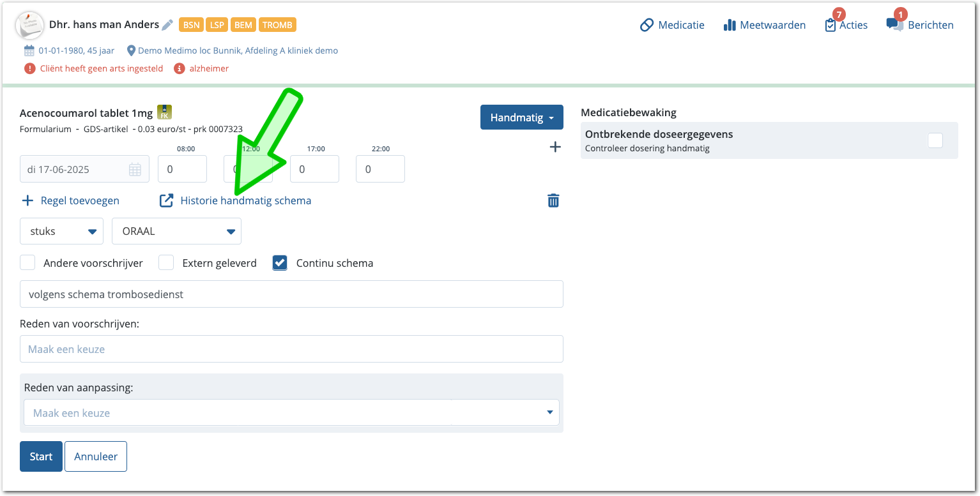Click the pencil icon next to patient name
This screenshot has height=496, width=980.
tap(167, 25)
